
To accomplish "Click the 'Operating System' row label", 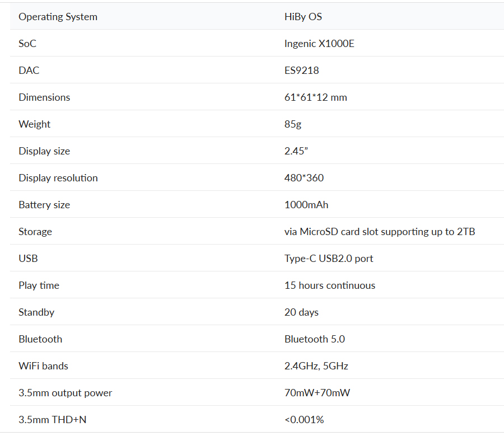I will click(x=58, y=17).
